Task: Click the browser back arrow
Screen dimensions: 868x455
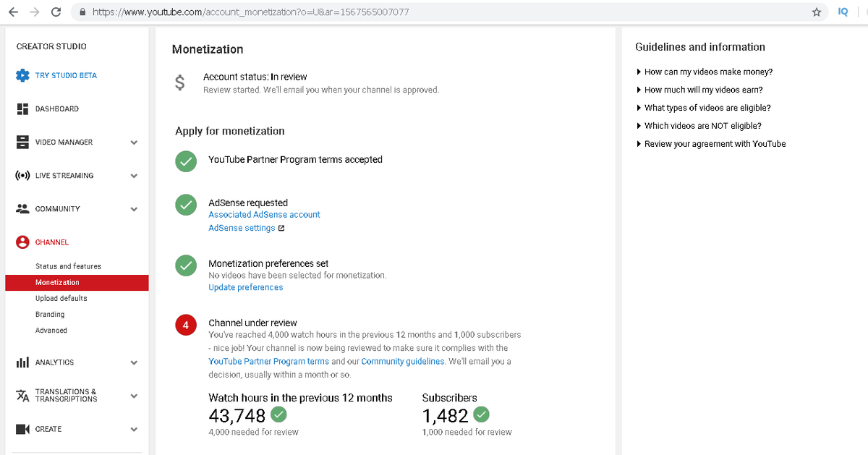Action: coord(13,12)
